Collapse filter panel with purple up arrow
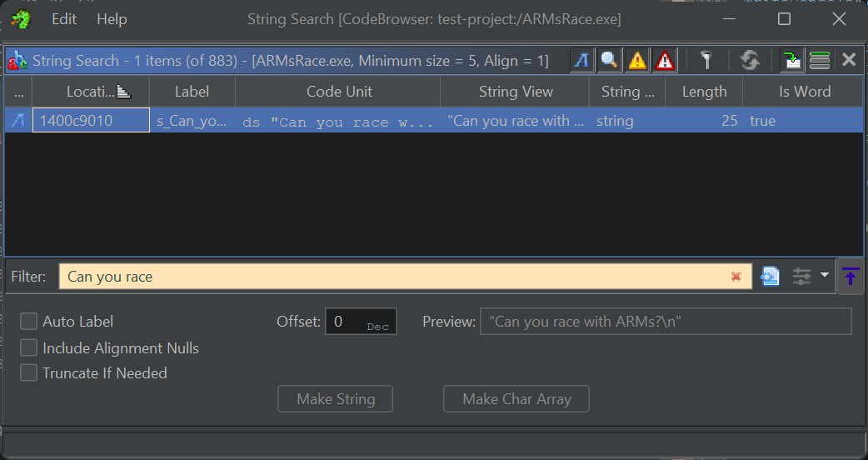Screen dimensions: 868x460 tap(851, 277)
